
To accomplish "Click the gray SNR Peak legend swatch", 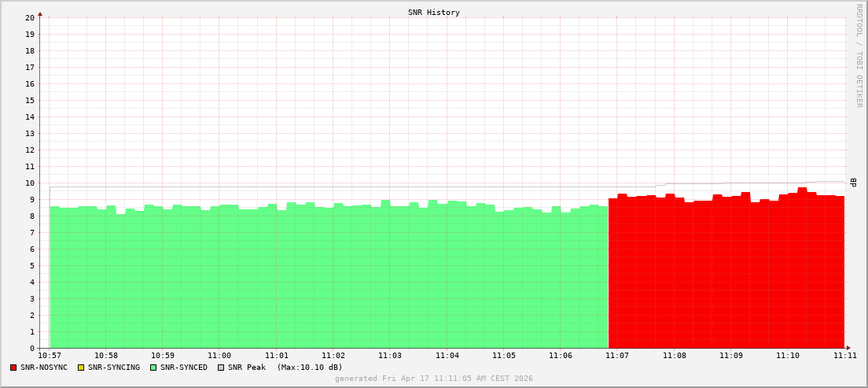I will (x=221, y=368).
